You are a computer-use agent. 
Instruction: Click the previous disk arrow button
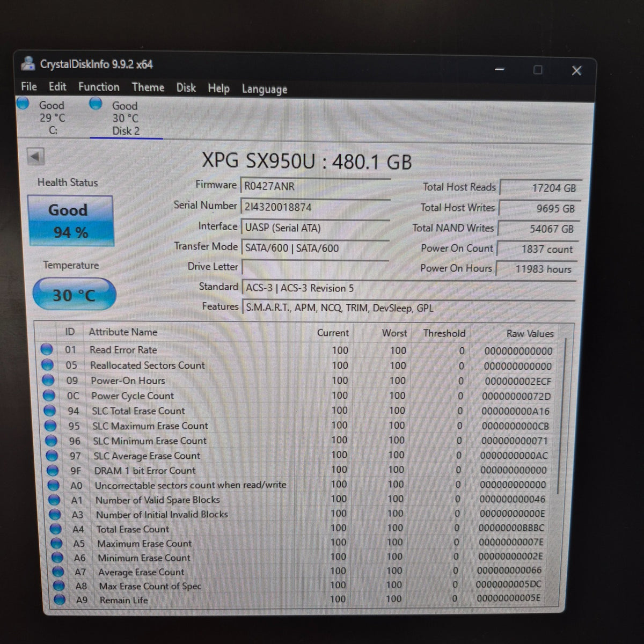tap(35, 157)
